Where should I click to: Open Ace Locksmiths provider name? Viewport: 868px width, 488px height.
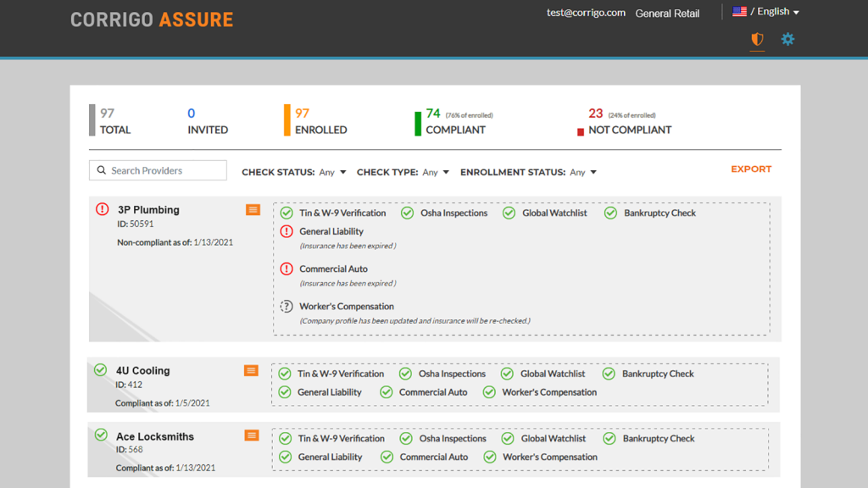coord(155,436)
